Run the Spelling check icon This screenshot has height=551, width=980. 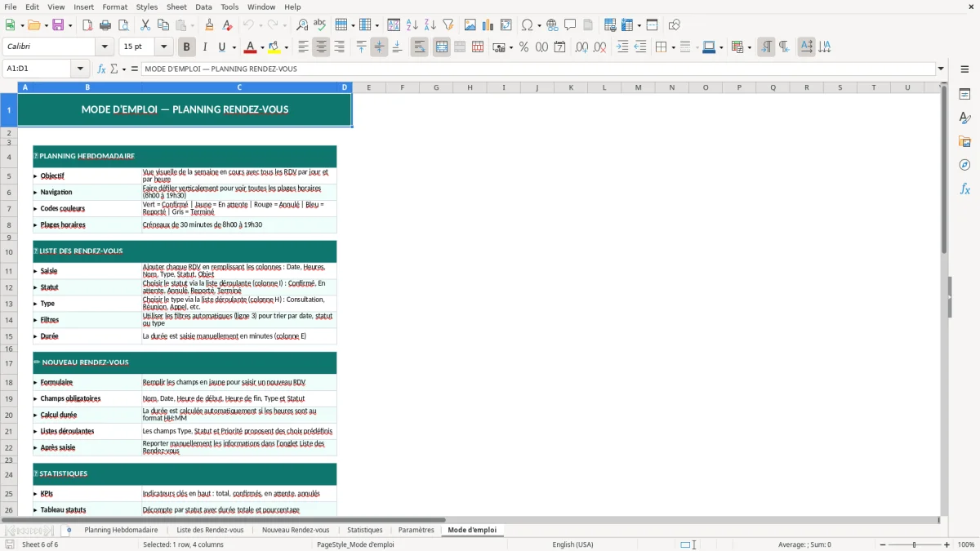click(320, 25)
